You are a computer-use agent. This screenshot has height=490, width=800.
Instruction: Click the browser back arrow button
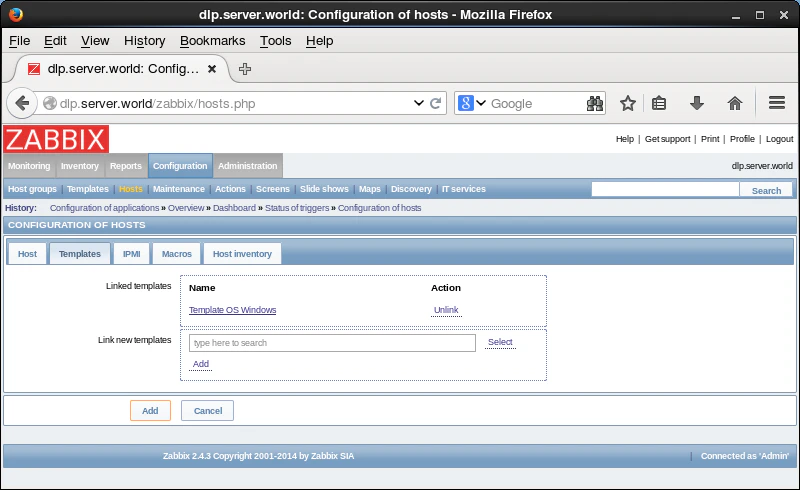pyautogui.click(x=22, y=104)
